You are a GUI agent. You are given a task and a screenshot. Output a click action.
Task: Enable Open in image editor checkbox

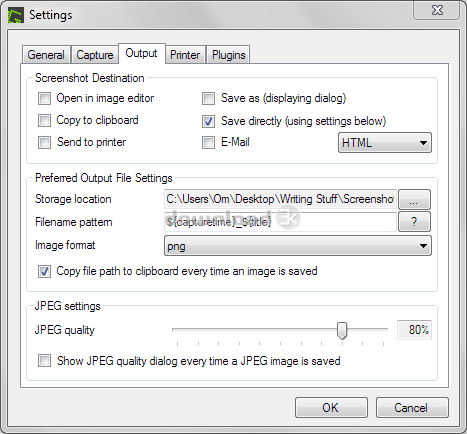pos(44,99)
